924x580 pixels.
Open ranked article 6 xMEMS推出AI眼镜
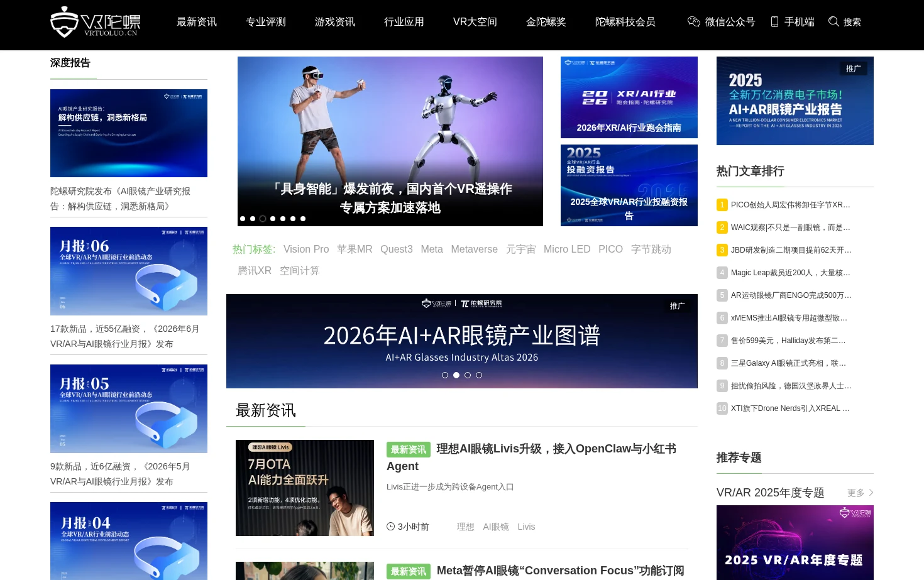click(x=789, y=318)
